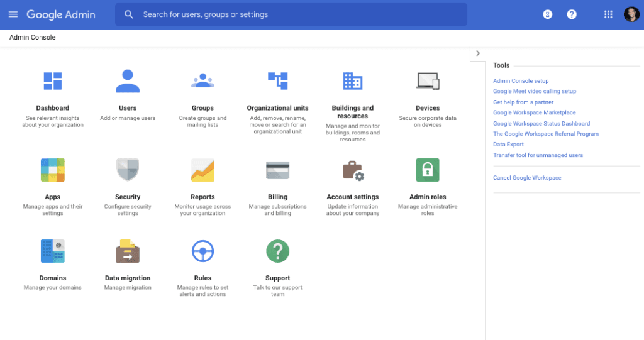This screenshot has width=644, height=340.
Task: Open the Help question mark icon
Action: 572,14
